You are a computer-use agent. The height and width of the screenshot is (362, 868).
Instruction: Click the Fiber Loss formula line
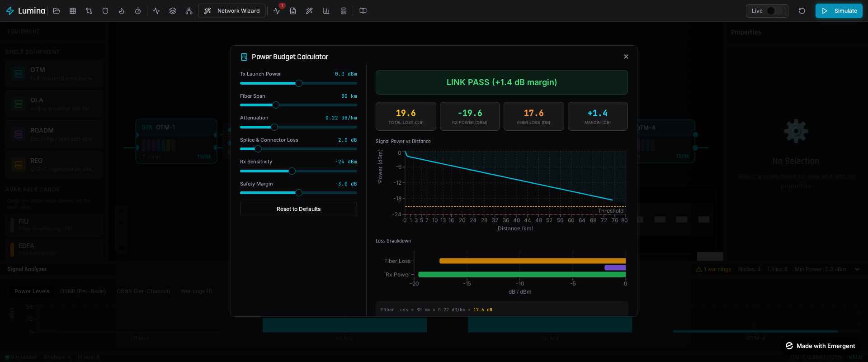pos(437,310)
